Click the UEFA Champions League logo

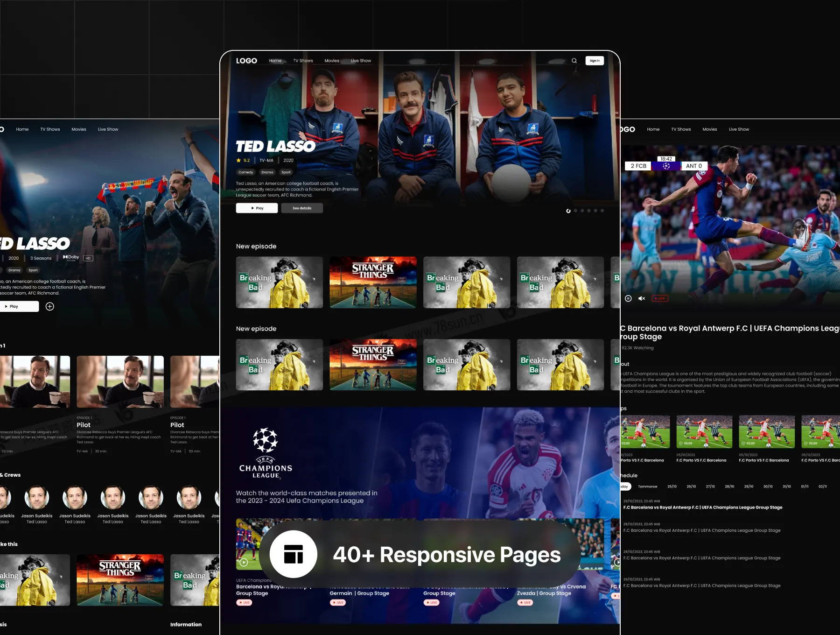(266, 452)
